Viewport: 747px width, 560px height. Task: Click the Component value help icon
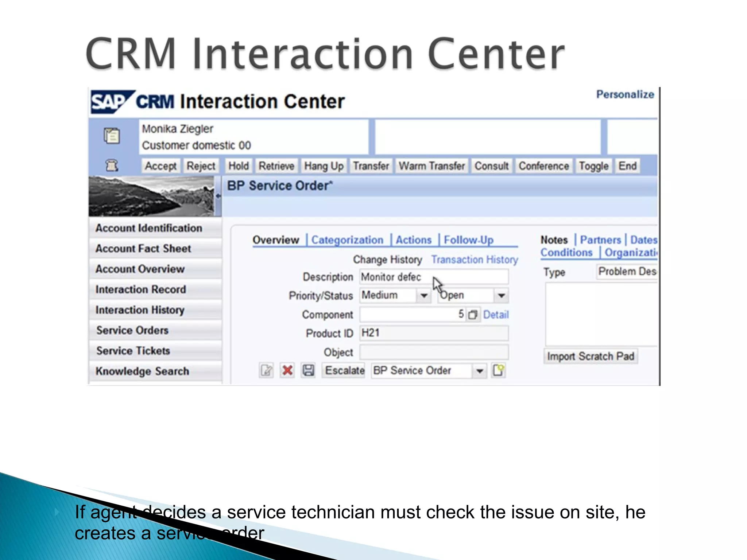[473, 315]
